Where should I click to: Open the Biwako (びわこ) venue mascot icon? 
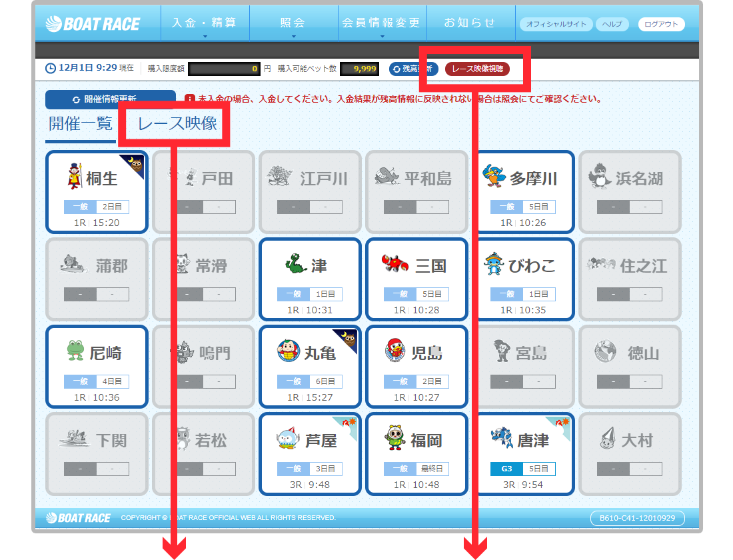[x=494, y=264]
